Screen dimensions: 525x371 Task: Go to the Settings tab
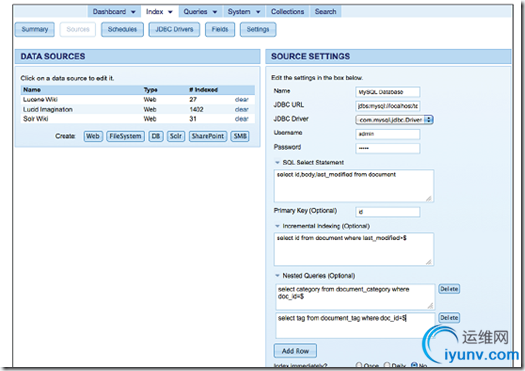[x=258, y=29]
